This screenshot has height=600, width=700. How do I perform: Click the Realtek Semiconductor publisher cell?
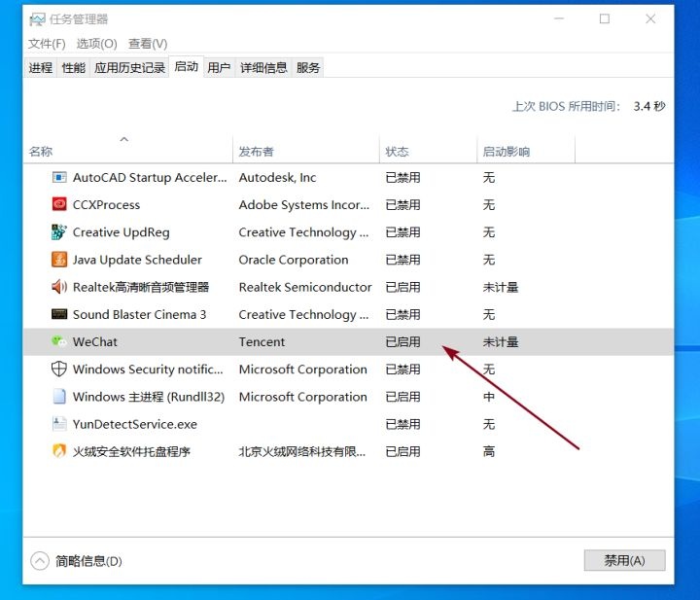pos(305,287)
